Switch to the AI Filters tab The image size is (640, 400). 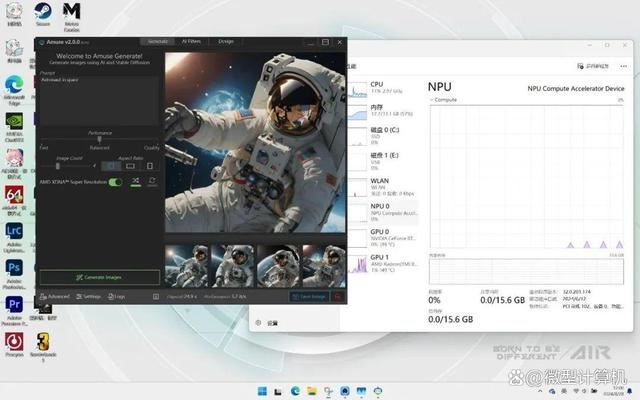pos(191,41)
